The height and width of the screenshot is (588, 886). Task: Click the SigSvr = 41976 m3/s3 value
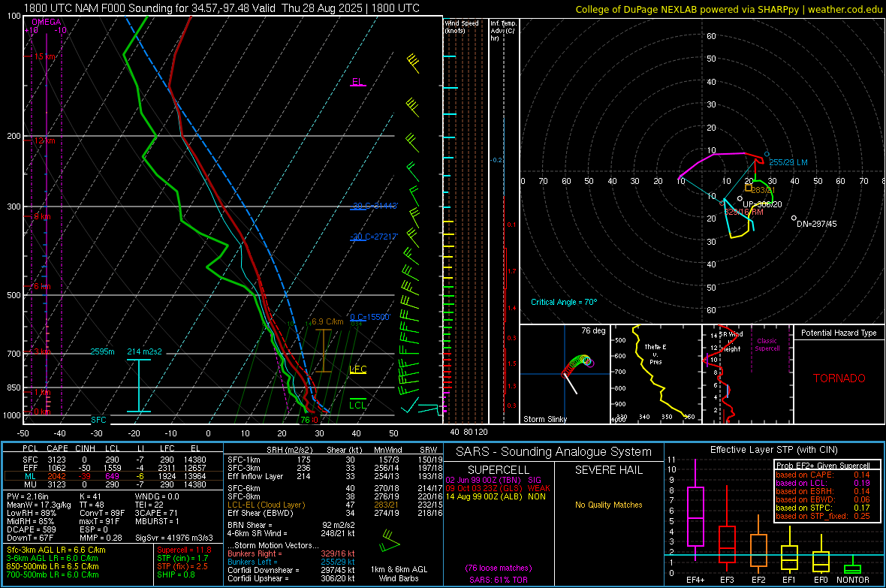(174, 538)
